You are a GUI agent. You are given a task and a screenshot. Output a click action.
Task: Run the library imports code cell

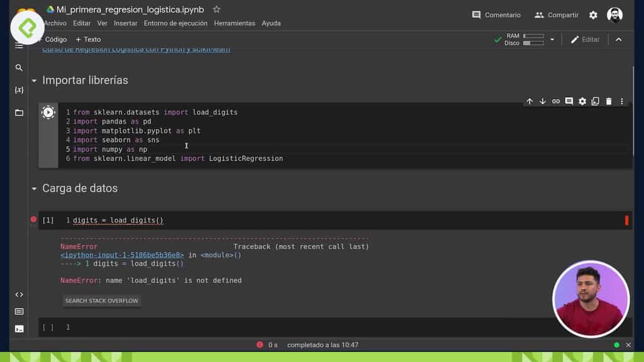(x=48, y=112)
